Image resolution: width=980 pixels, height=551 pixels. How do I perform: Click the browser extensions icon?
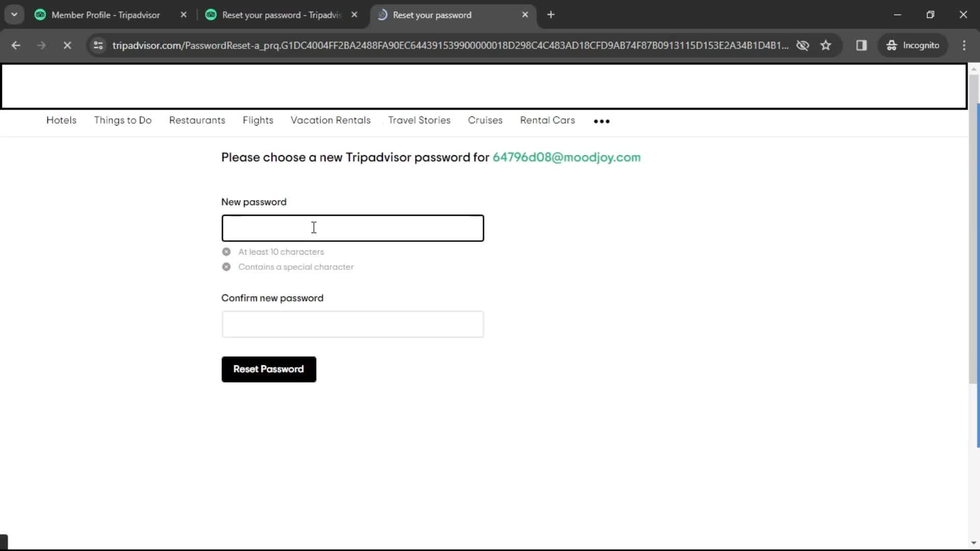coord(862,45)
